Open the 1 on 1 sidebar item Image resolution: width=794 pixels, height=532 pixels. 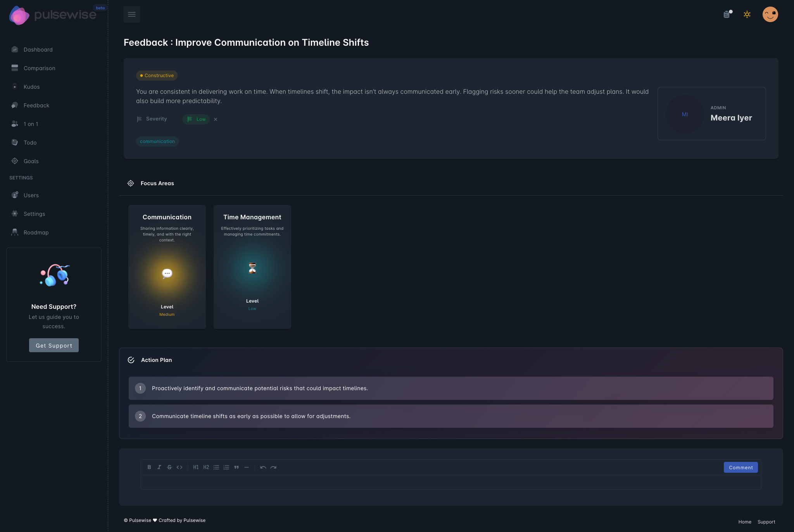click(31, 124)
